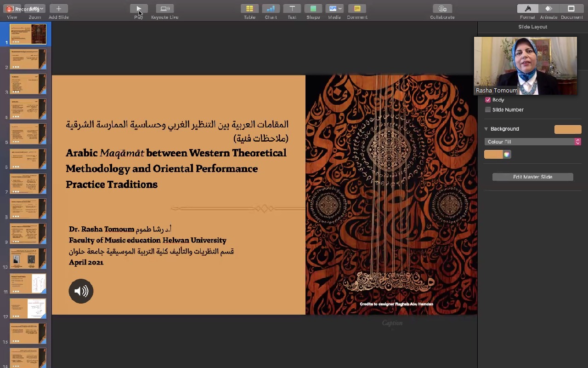Click the Recording indicator at top left
Viewport: 588px width, 368px height.
coord(22,9)
